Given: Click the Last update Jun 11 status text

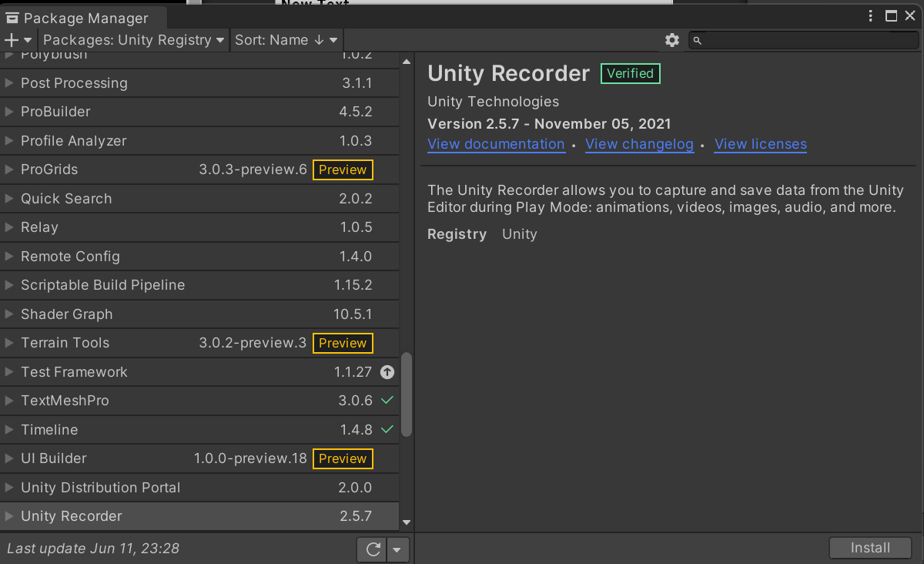Looking at the screenshot, I should (93, 549).
